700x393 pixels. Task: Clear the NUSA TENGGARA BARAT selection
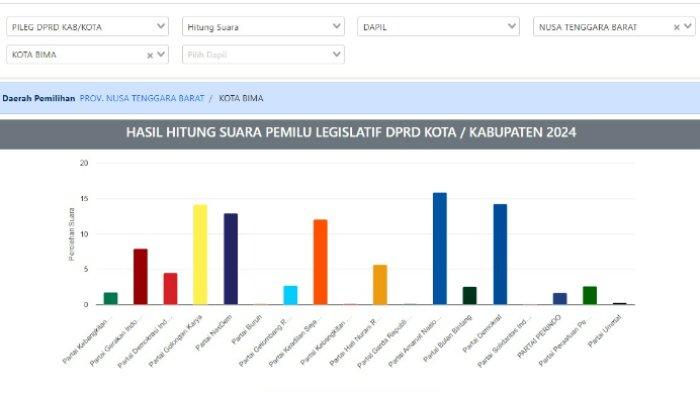pyautogui.click(x=676, y=28)
